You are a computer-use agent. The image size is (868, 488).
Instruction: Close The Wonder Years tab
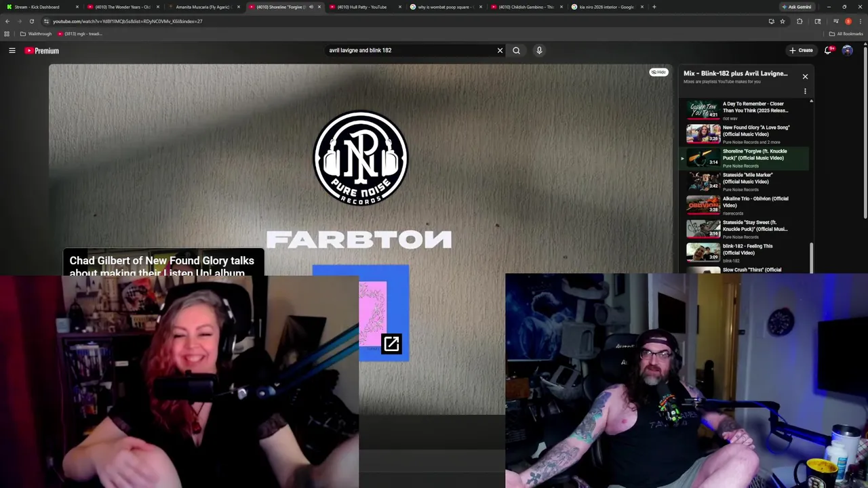tap(157, 7)
